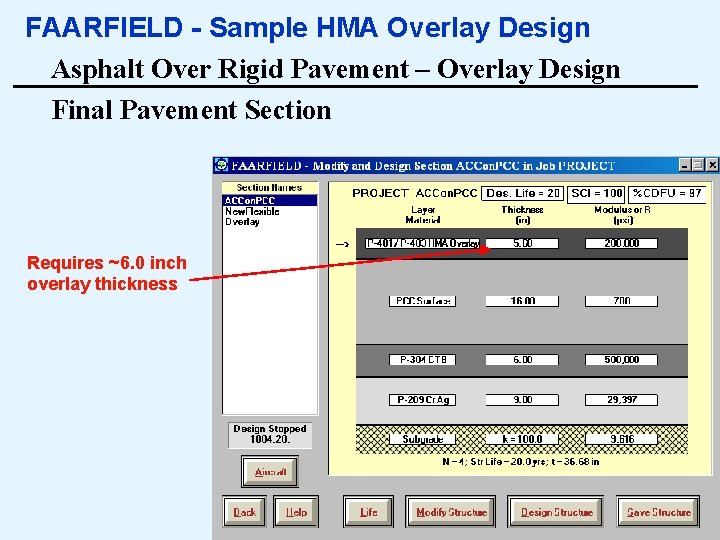Screen dimensions: 720x540
Task: Click Modulus or R (psi) column header
Action: (622, 215)
